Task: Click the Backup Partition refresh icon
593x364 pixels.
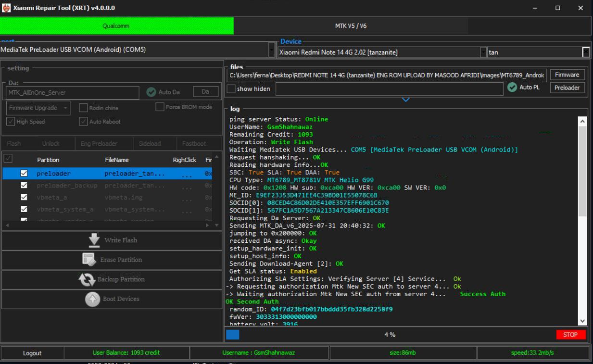Action: tap(87, 279)
